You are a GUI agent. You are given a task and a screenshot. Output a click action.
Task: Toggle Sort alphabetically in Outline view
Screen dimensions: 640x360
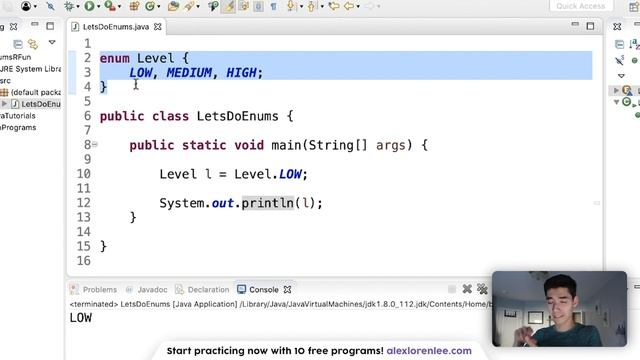(634, 44)
